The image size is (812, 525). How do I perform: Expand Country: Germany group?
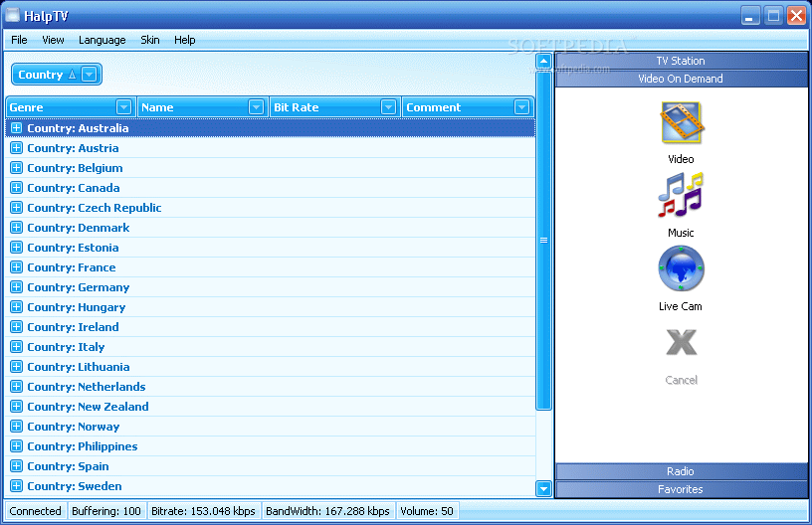(17, 287)
